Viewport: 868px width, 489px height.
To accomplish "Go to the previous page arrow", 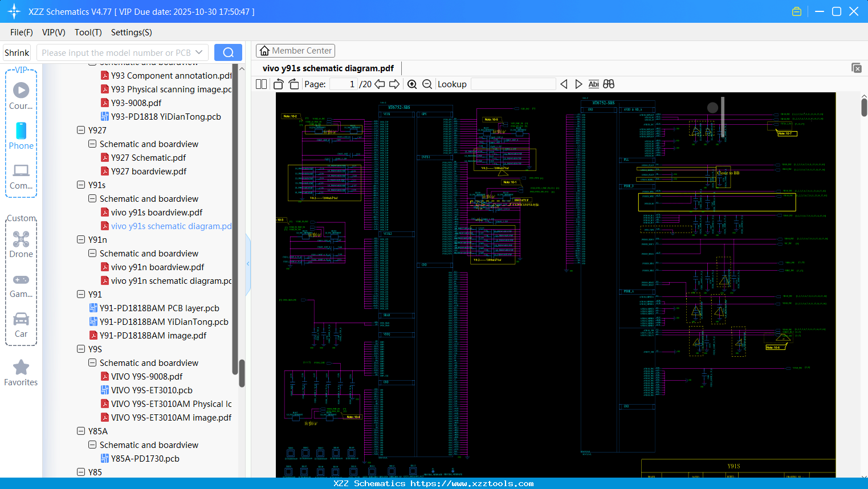I will pos(379,84).
